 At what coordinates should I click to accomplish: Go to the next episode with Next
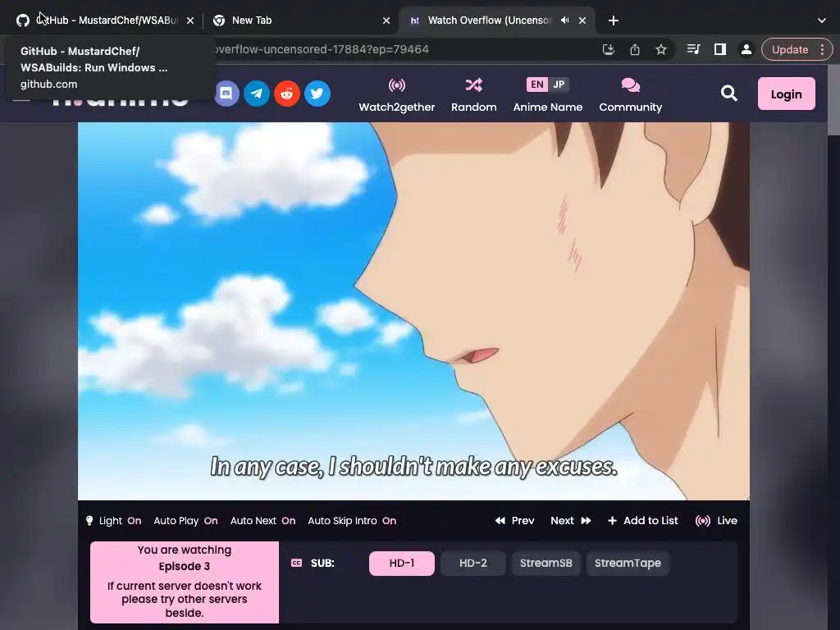pos(571,521)
